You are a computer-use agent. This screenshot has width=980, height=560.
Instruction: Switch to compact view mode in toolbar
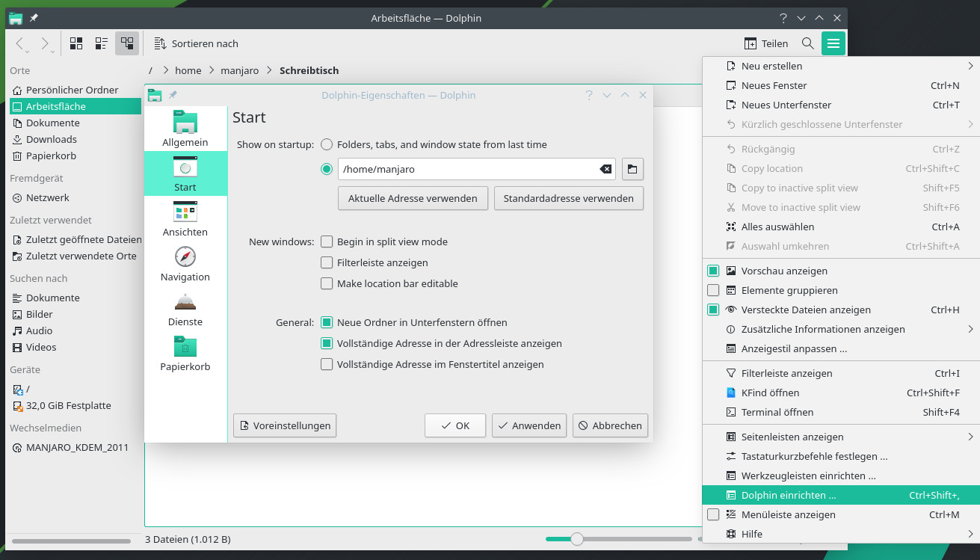pyautogui.click(x=102, y=43)
